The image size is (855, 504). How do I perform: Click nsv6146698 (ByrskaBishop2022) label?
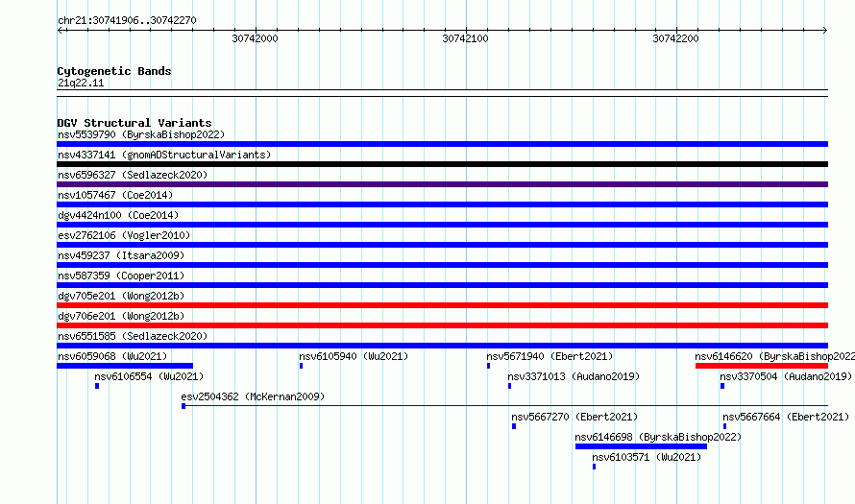[658, 437]
